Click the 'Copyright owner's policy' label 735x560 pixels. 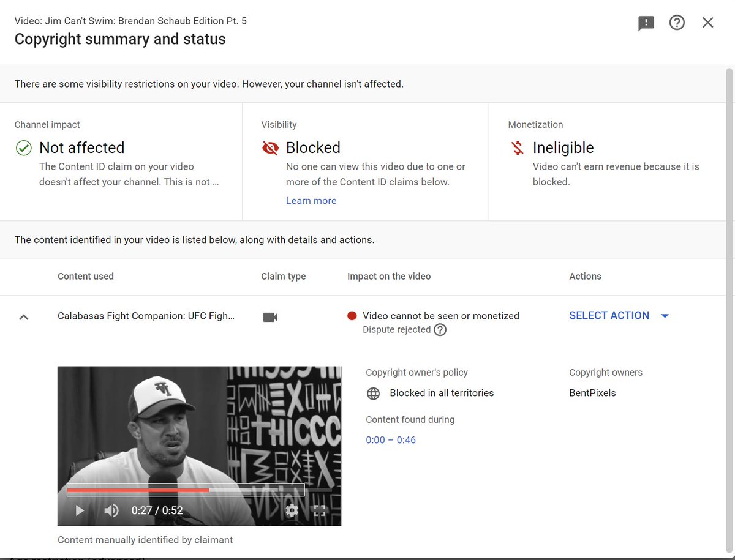[x=417, y=373]
